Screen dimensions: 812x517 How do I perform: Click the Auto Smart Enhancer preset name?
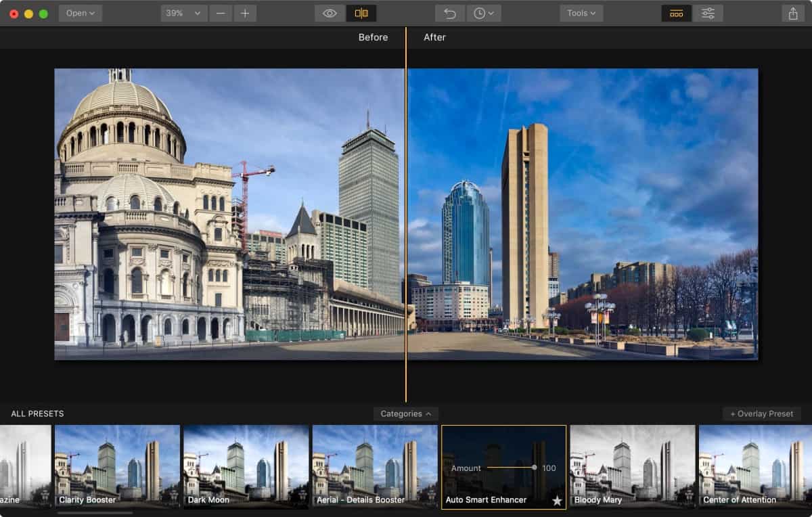(486, 500)
